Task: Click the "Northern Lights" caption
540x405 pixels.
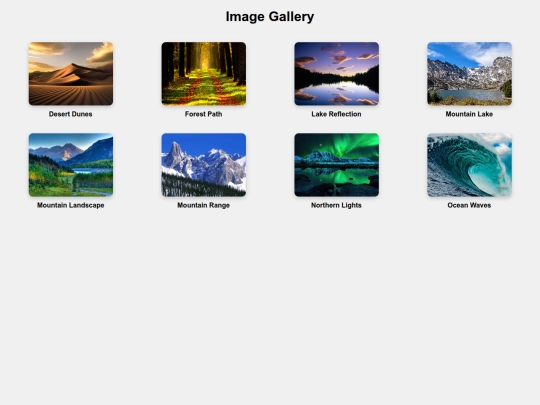Action: click(x=336, y=205)
